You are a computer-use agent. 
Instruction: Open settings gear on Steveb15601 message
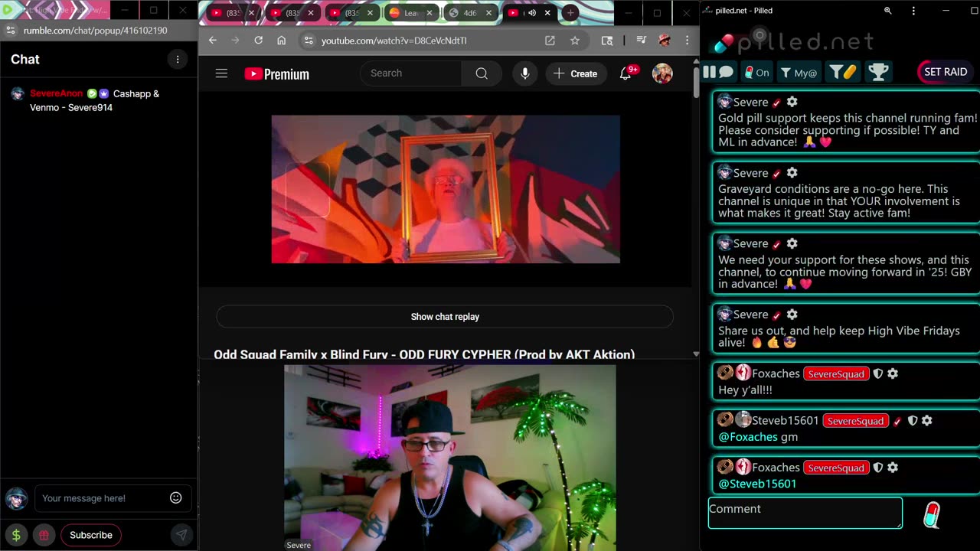(926, 421)
